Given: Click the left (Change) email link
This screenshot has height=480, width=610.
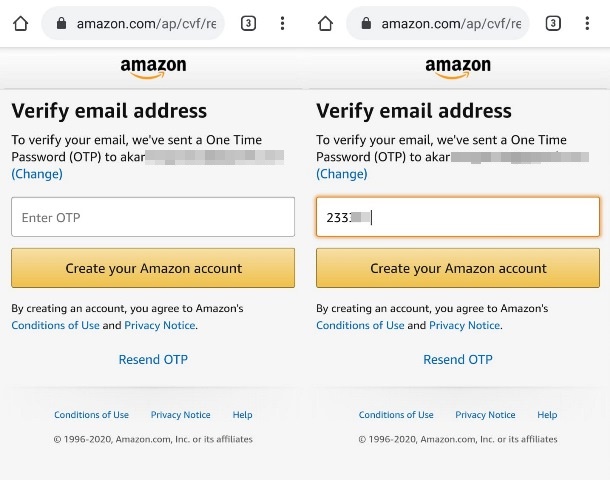Looking at the screenshot, I should click(x=37, y=174).
